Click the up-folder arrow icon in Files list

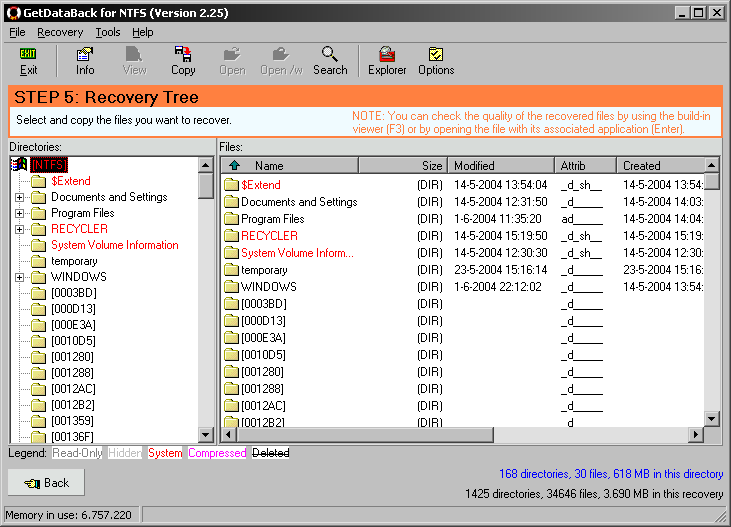coord(234,166)
